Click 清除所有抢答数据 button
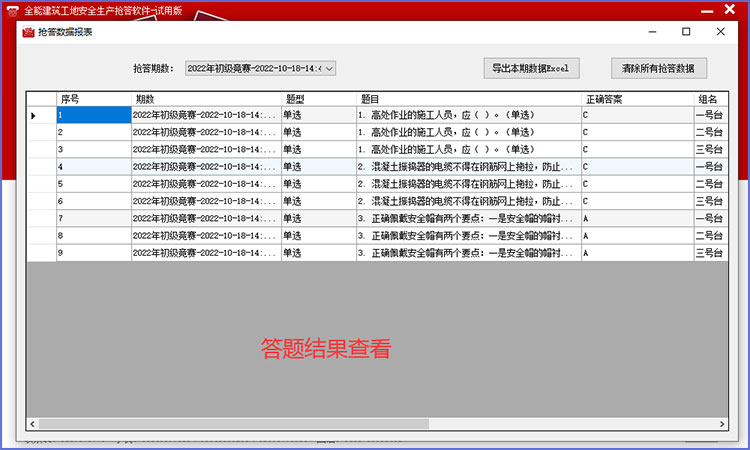This screenshot has height=450, width=750. point(658,69)
